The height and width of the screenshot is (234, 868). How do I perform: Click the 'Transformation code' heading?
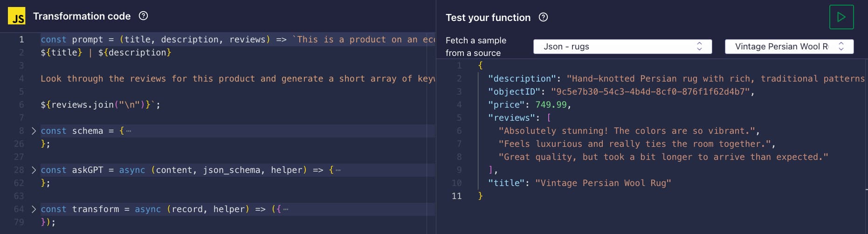(82, 16)
